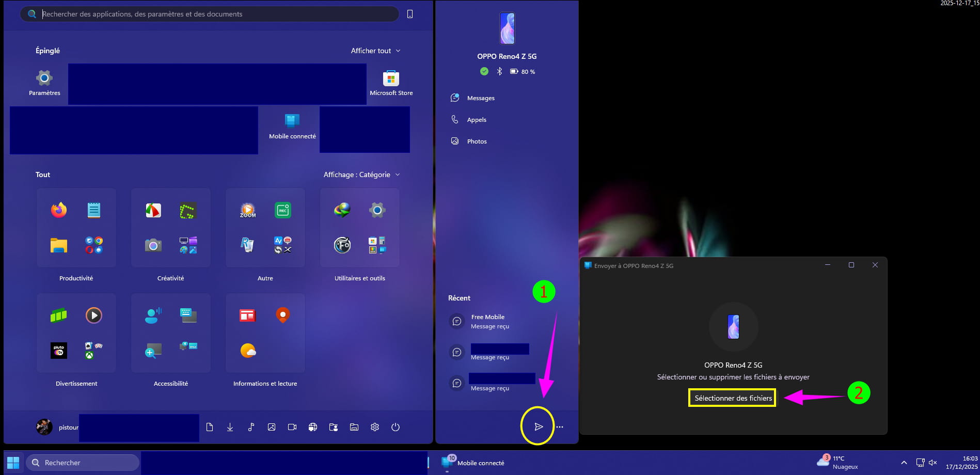Viewport: 980px width, 475px height.
Task: Toggle the muted speaker icon in system tray
Action: [x=933, y=463]
